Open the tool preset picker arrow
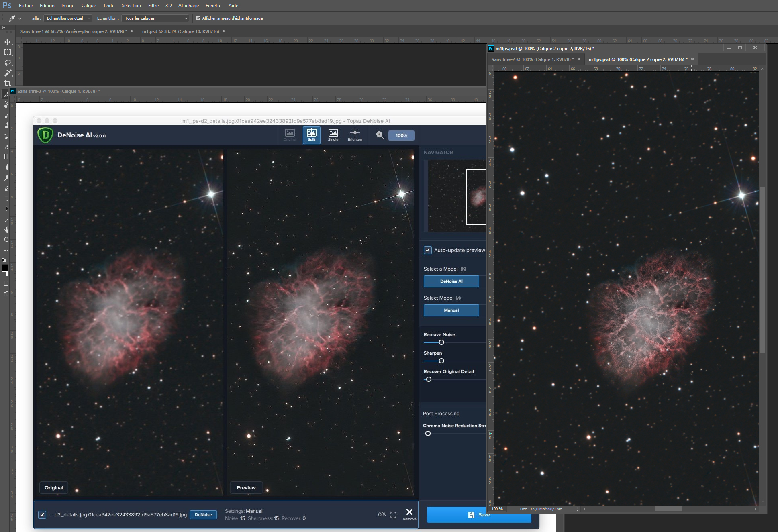Image resolution: width=778 pixels, height=532 pixels. coord(20,18)
